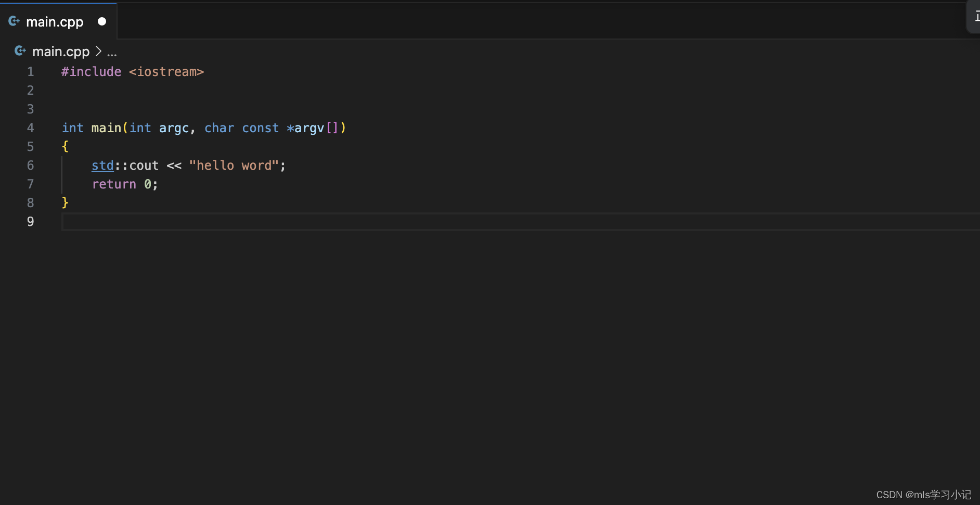Expand the breadcrumb chevron after main.cpp
980x505 pixels.
click(98, 52)
